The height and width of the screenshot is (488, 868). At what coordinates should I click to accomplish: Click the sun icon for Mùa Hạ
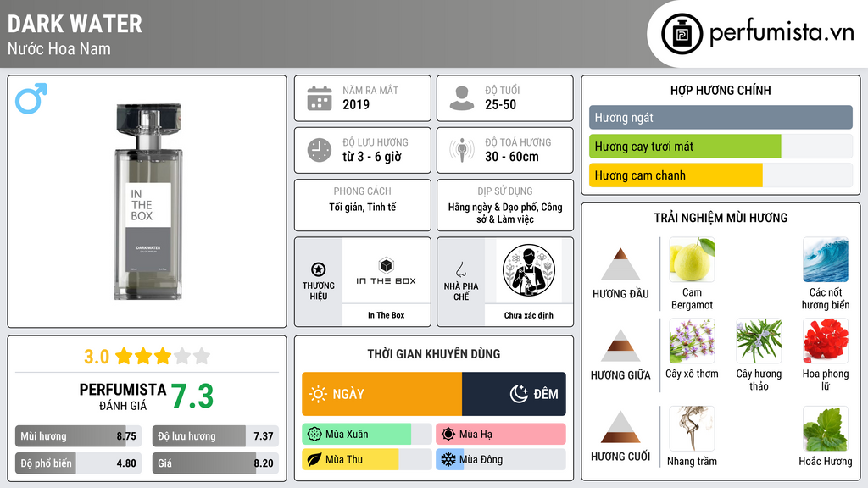448,435
